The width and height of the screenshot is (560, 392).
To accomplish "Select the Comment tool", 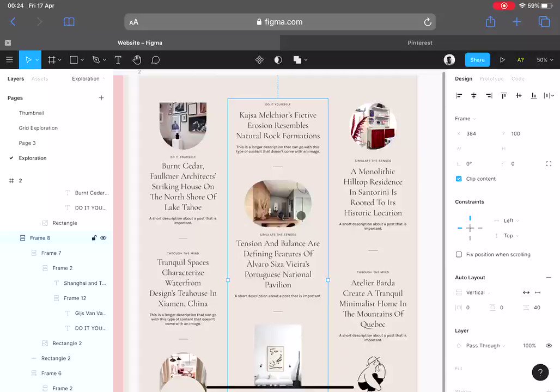I will (x=155, y=60).
